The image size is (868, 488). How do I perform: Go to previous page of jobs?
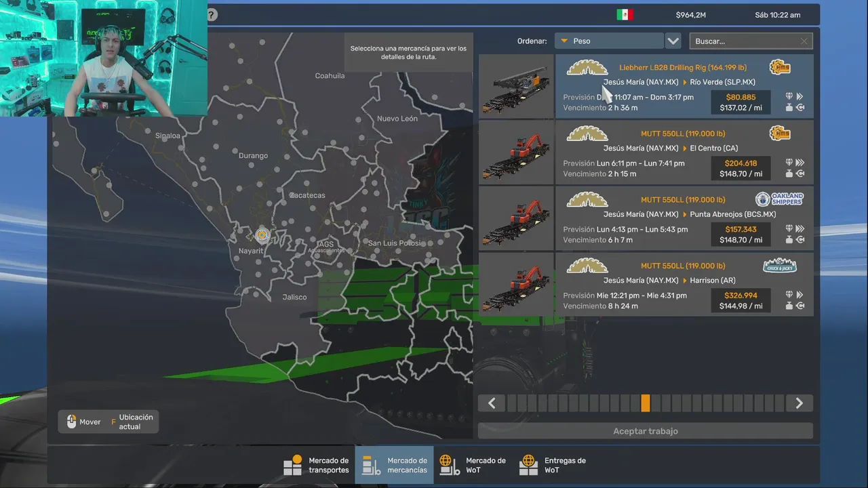(x=492, y=403)
